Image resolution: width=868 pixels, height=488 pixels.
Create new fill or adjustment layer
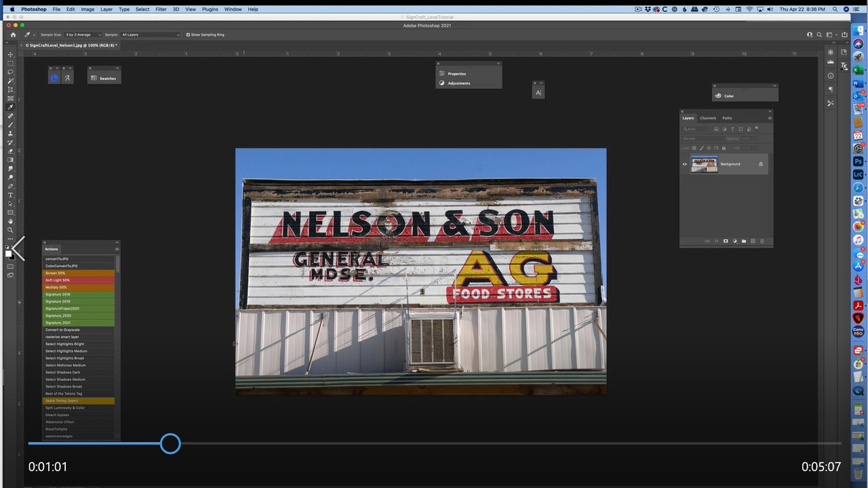click(735, 241)
